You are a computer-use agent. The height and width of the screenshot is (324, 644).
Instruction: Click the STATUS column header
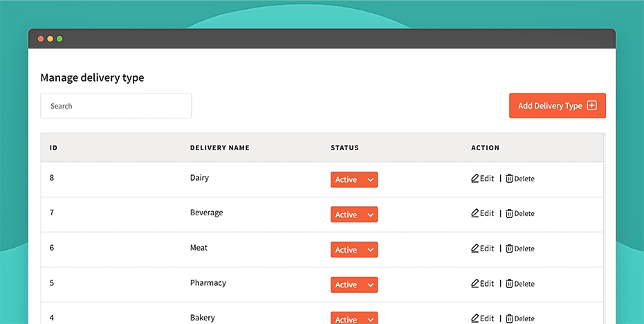point(344,147)
